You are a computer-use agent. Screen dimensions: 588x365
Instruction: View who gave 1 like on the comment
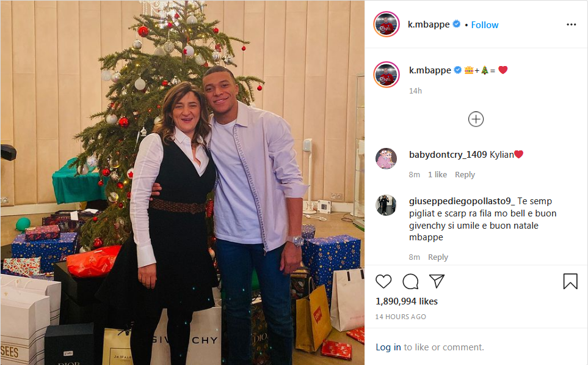(437, 175)
